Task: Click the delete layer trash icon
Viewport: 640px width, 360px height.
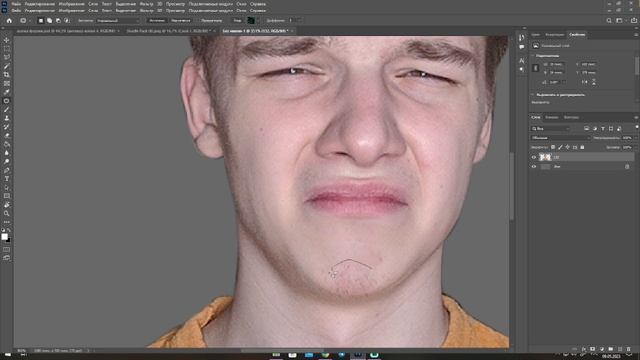Action: coord(629,349)
